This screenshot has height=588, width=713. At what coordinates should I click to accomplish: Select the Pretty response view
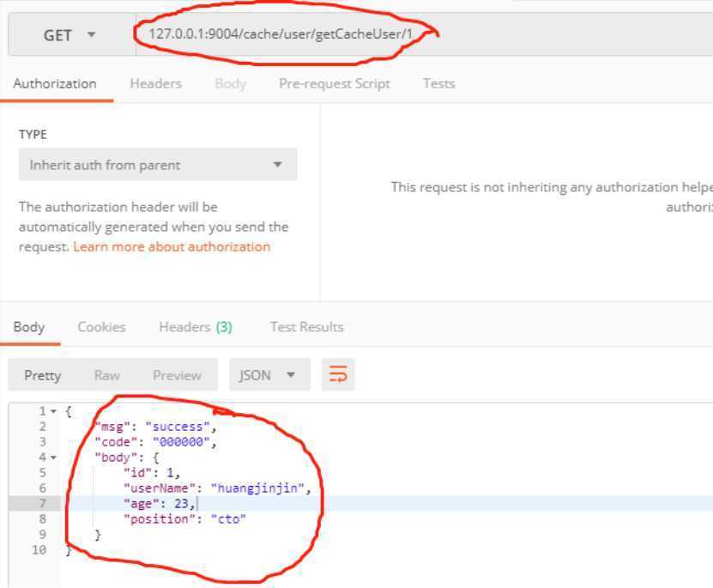[x=42, y=375]
